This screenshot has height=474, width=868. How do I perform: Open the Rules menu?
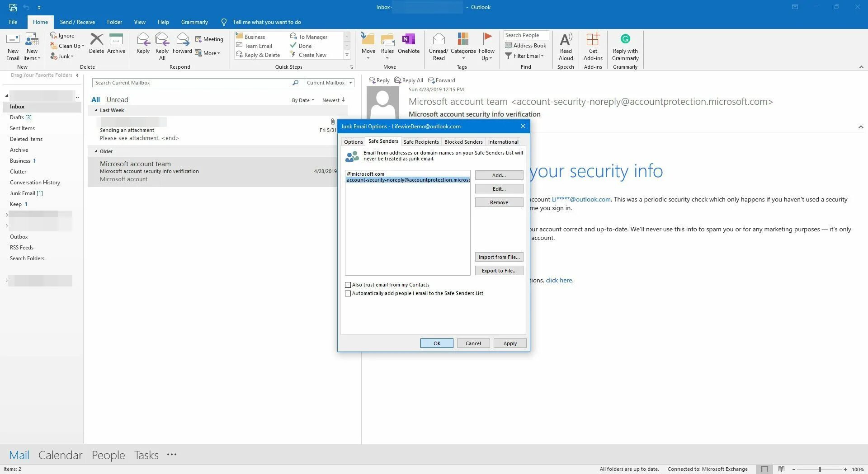[387, 47]
